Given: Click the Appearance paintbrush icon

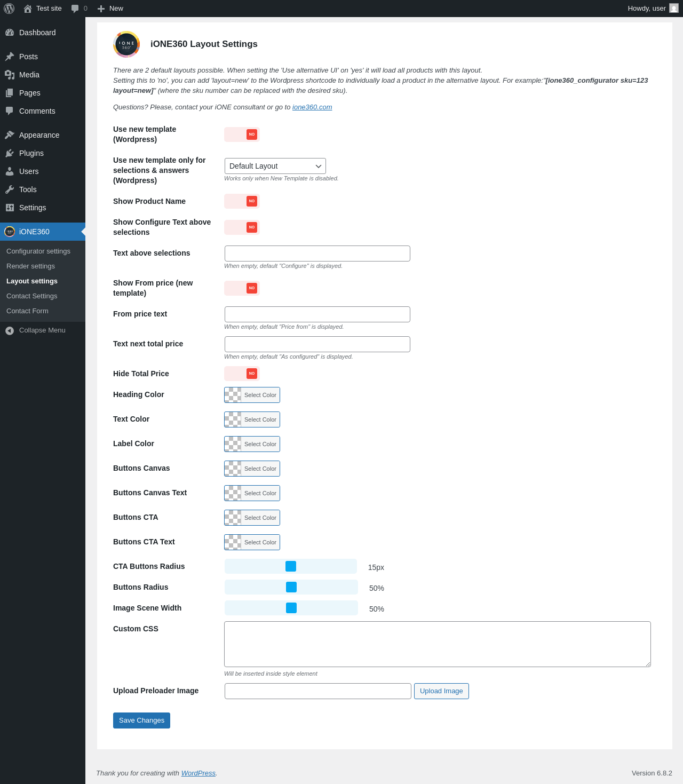Looking at the screenshot, I should [10, 135].
